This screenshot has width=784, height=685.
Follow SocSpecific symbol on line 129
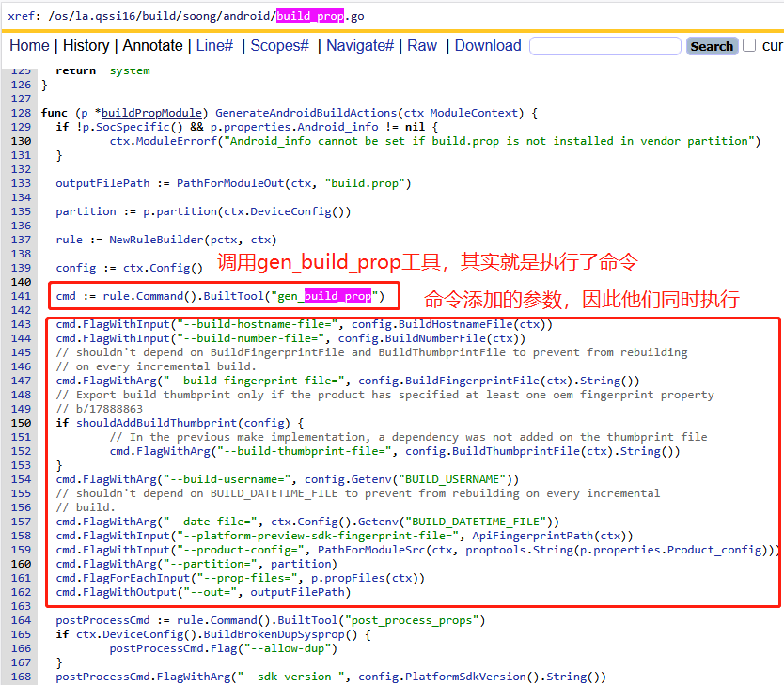point(133,127)
